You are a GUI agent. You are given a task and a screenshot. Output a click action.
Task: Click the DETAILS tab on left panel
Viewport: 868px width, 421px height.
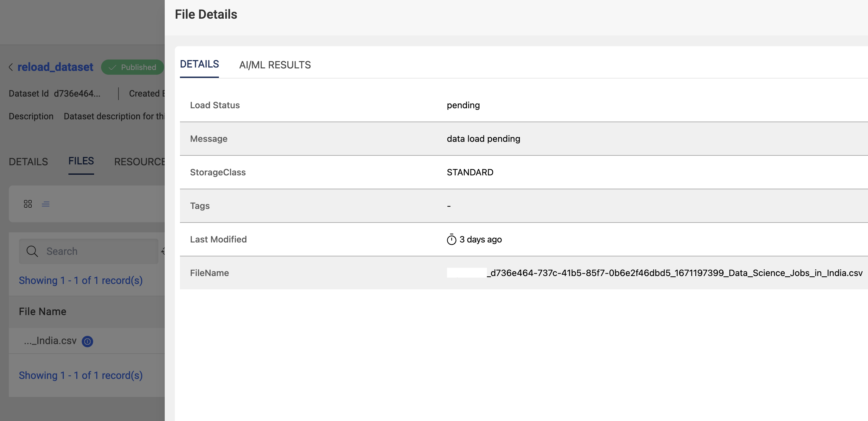28,160
